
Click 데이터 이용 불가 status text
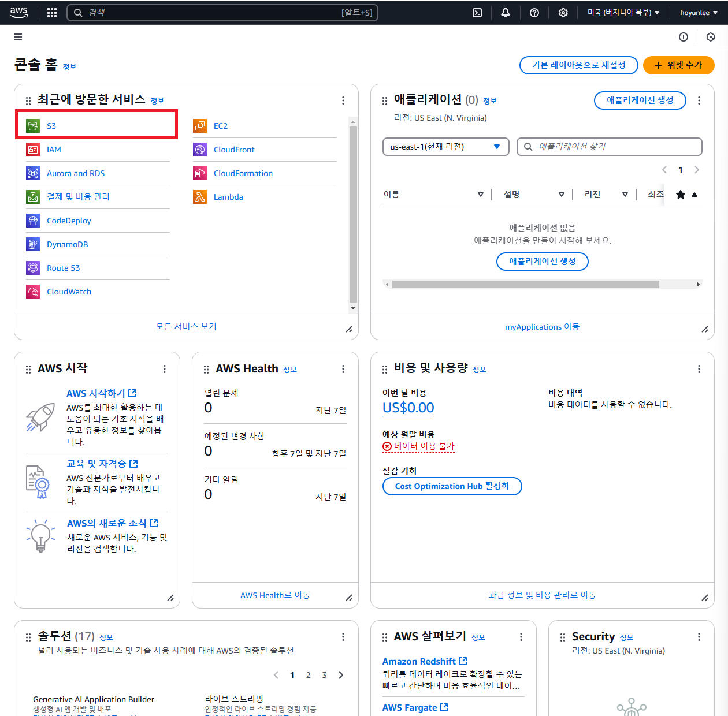tap(424, 446)
